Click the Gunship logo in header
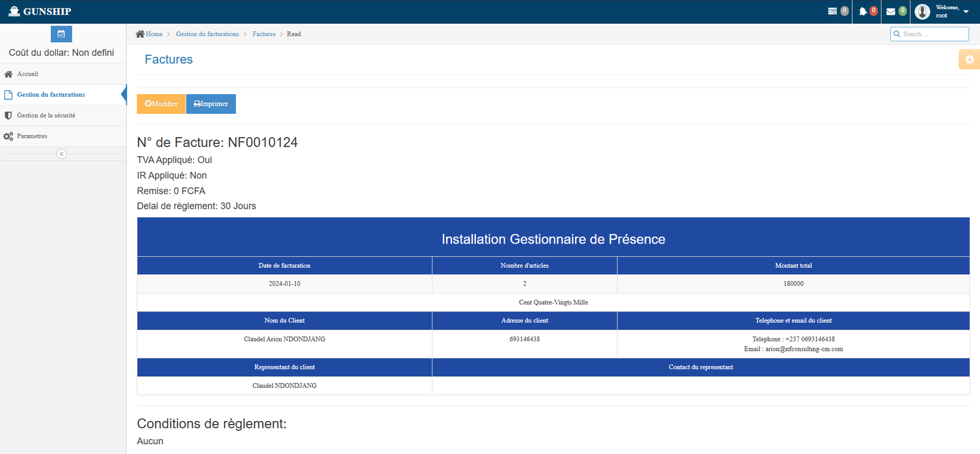This screenshot has height=454, width=980. 40,12
